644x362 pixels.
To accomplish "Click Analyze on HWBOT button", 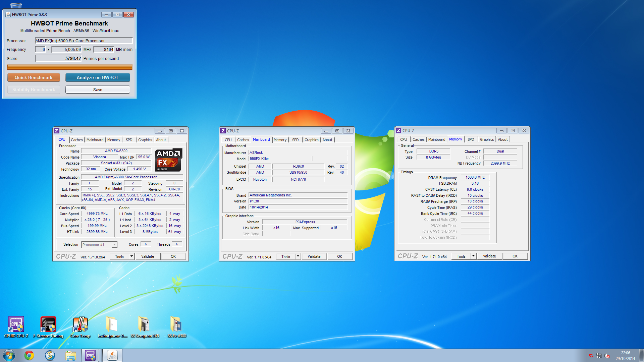I will [x=98, y=77].
